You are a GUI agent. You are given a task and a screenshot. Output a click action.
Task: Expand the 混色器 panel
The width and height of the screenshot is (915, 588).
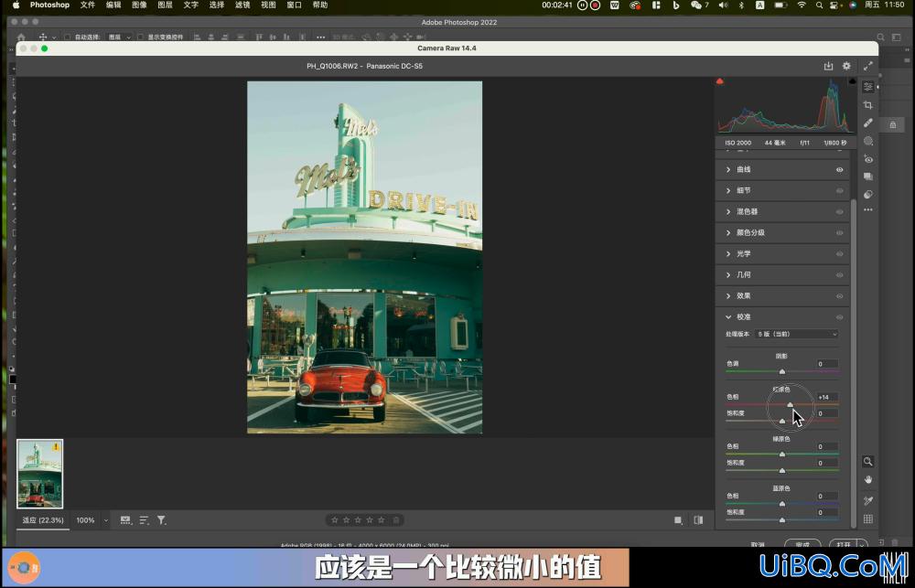point(728,212)
